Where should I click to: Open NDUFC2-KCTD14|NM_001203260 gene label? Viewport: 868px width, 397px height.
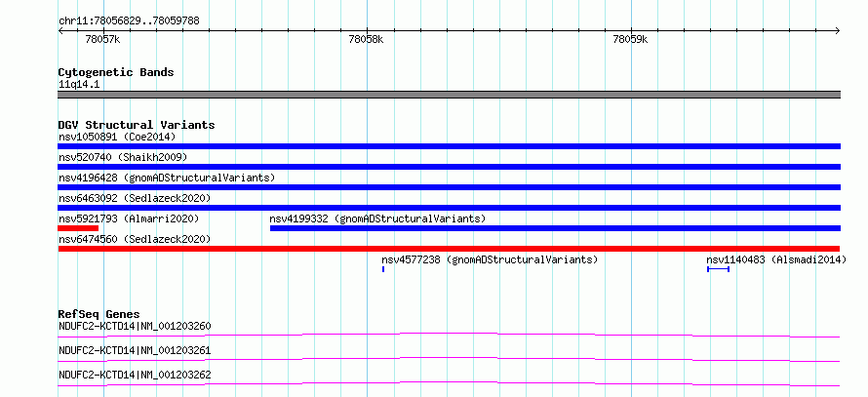coord(135,326)
